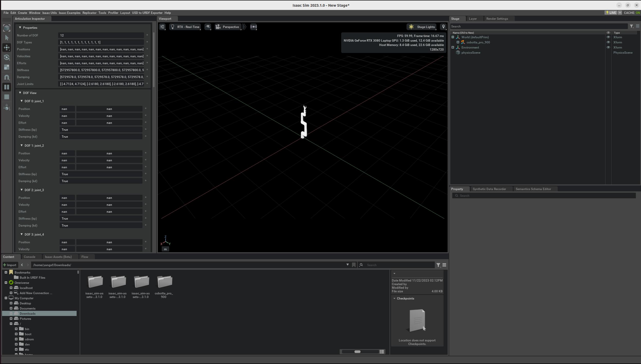Toggle visibility of cobotta_pro_900 in Stage
This screenshot has height=364, width=641.
coord(608,42)
